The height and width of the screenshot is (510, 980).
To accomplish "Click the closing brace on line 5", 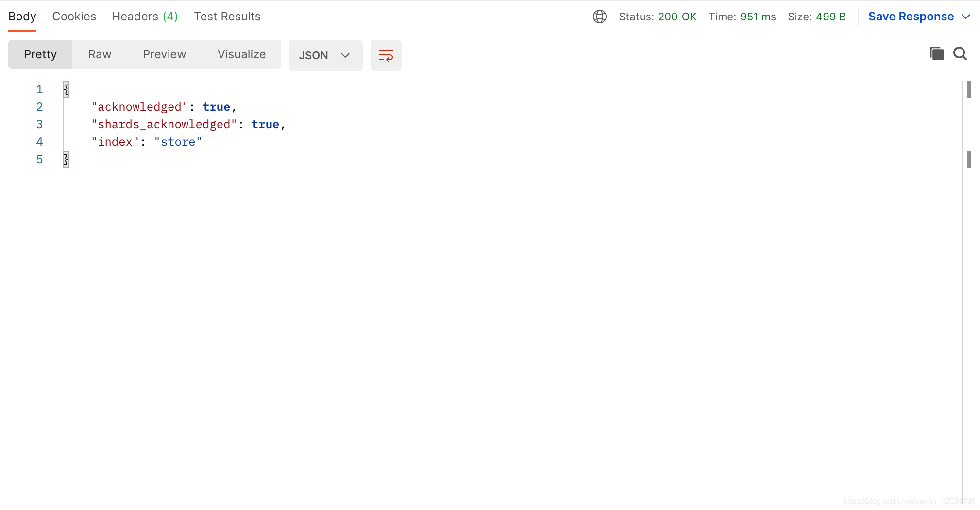I will click(66, 159).
